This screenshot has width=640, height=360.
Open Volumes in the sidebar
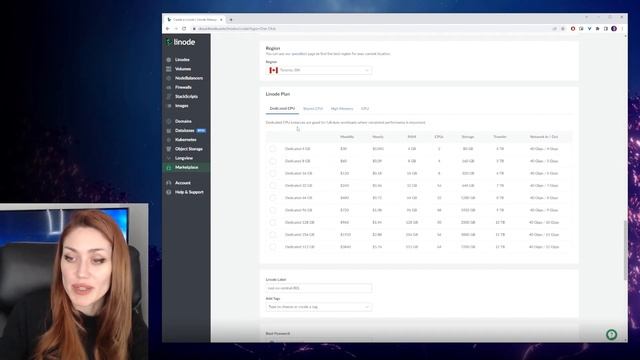click(x=182, y=69)
